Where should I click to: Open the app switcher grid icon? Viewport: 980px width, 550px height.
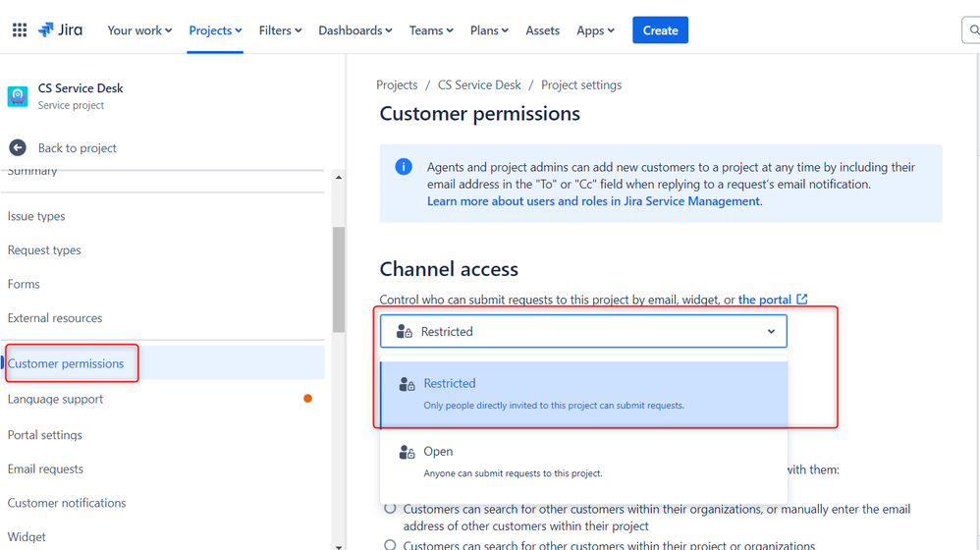coord(20,30)
